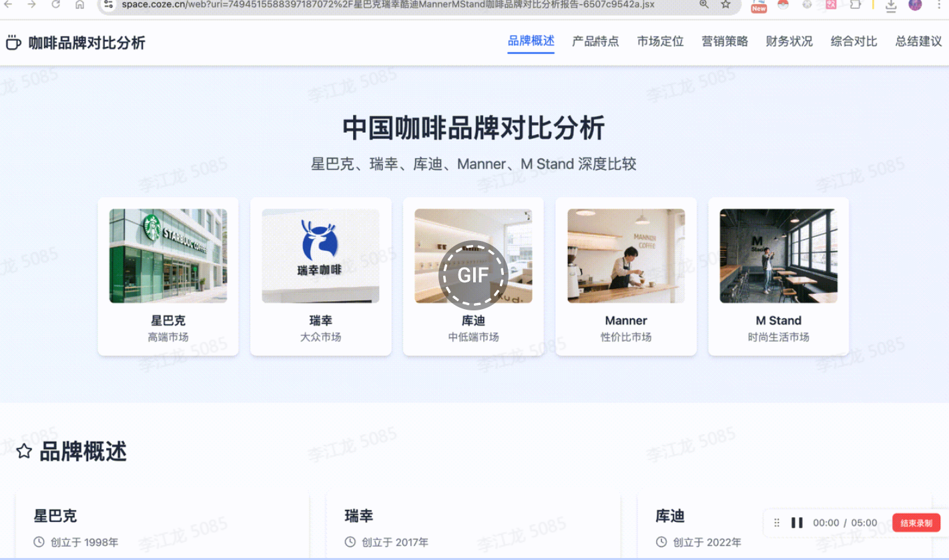Click the subtitle listing the five brands
949x560 pixels.
point(473,164)
